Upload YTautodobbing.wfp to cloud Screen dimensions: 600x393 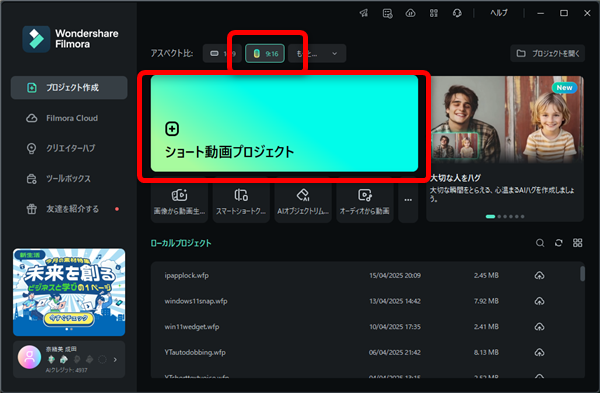click(x=539, y=352)
